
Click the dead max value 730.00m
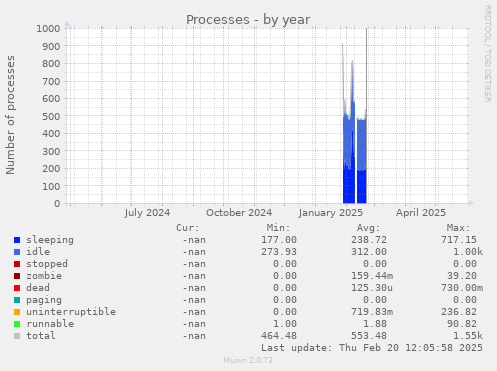click(x=462, y=288)
